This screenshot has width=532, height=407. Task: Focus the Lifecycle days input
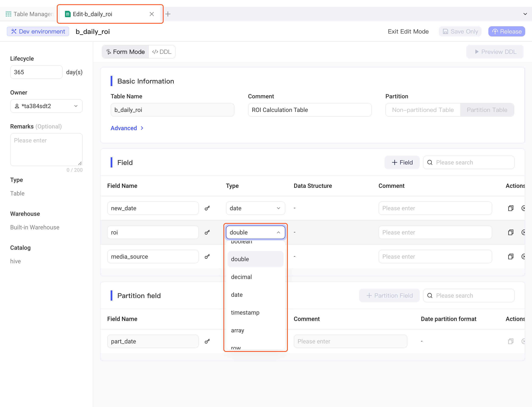[x=36, y=72]
